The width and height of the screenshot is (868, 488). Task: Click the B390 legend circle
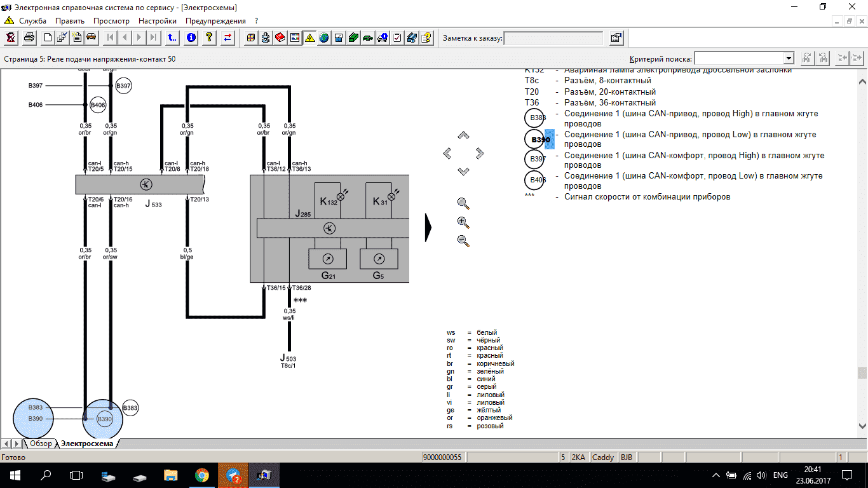coord(534,139)
